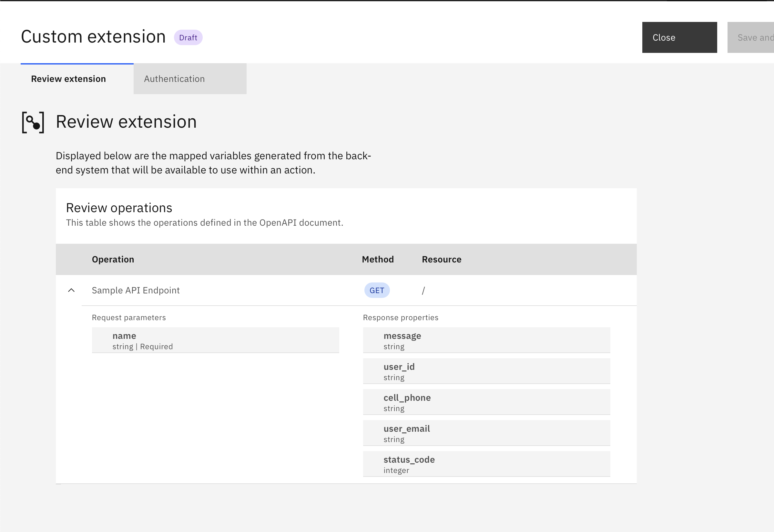Click the user_id response property

click(x=486, y=371)
